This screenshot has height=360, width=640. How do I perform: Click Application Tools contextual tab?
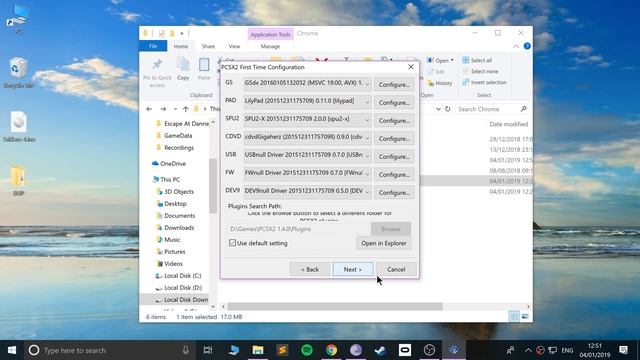[x=270, y=34]
